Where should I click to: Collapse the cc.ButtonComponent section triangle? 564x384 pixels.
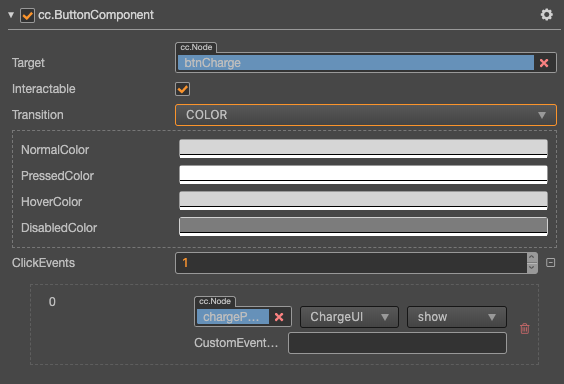point(11,15)
